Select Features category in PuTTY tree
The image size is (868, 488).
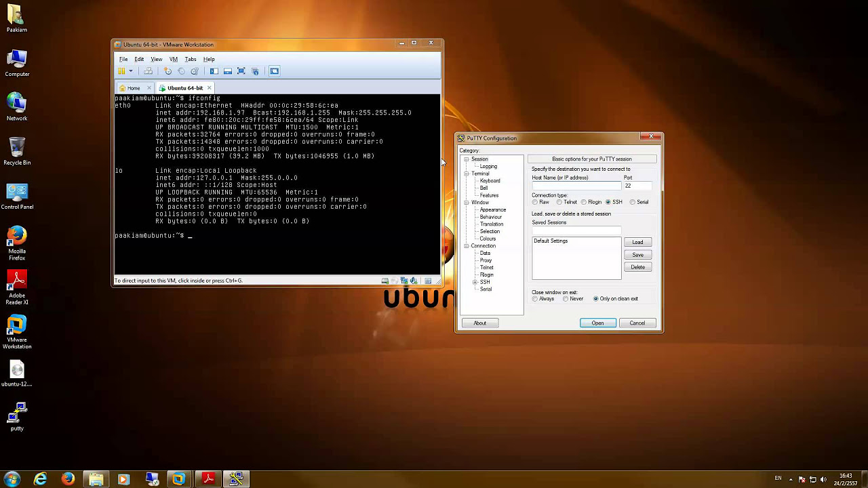pyautogui.click(x=489, y=195)
